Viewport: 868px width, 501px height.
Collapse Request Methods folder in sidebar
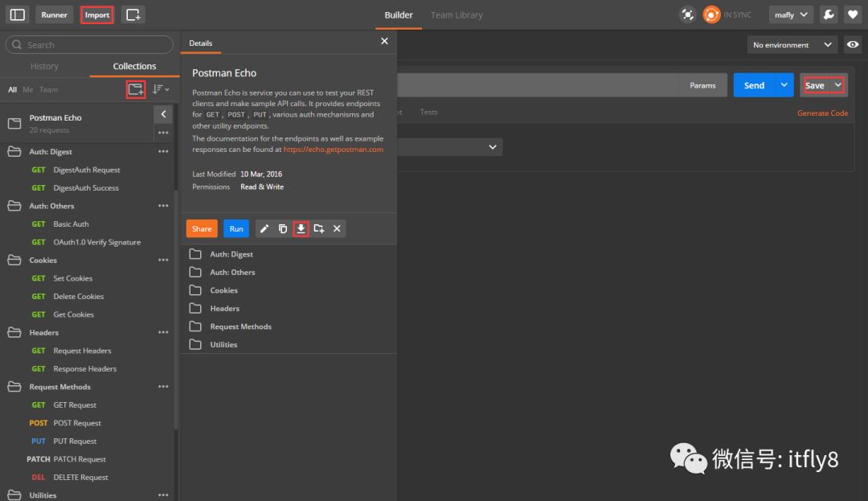coord(14,387)
